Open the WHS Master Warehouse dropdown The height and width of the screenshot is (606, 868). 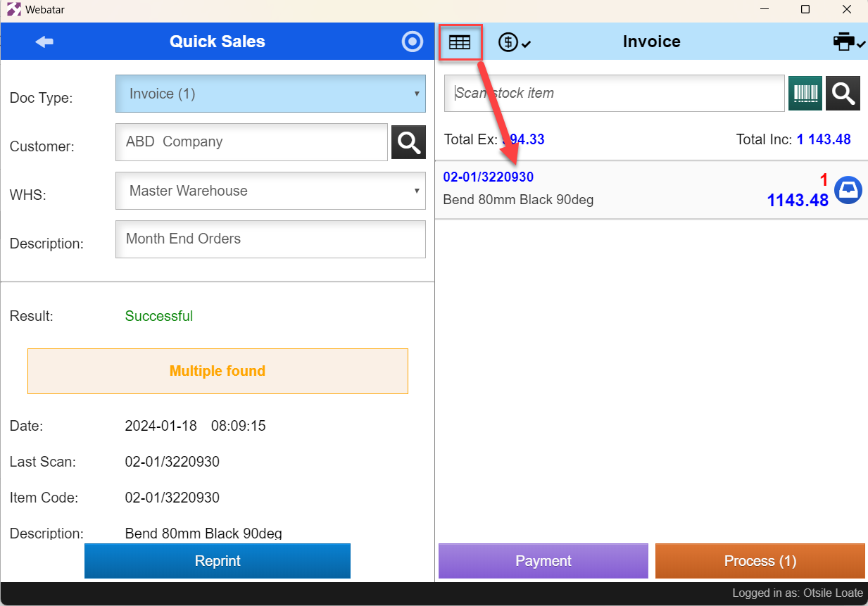pos(270,191)
